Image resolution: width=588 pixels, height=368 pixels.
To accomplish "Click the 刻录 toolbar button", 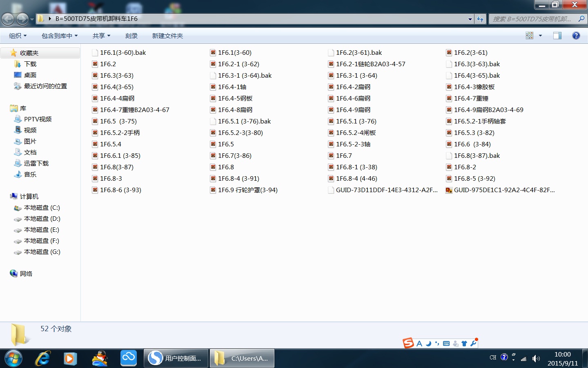I will [131, 36].
